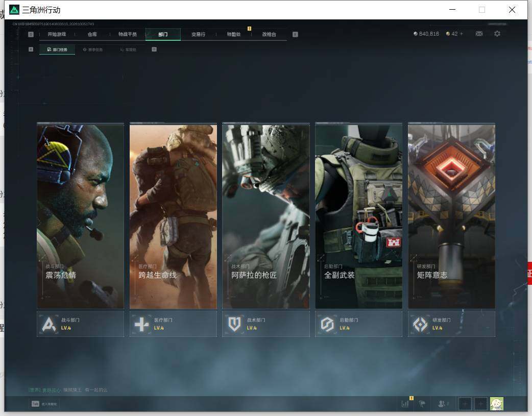Go to the 特战干员 tab
Viewport: 532px width, 416px height.
128,34
